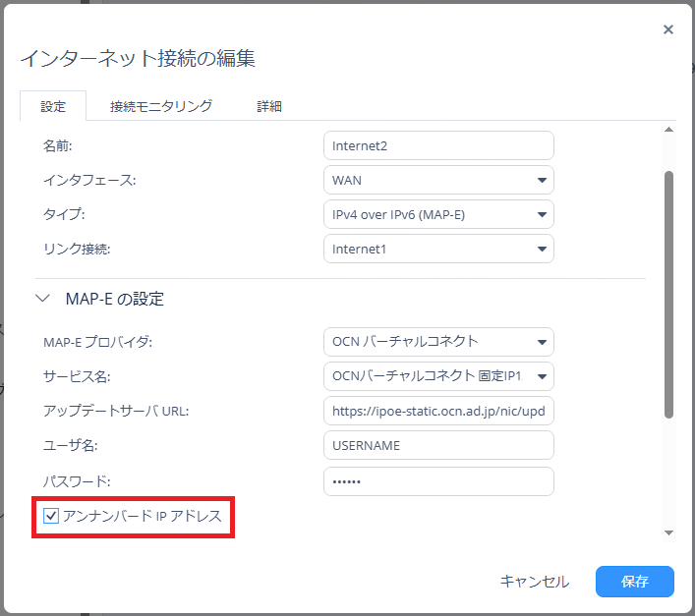The width and height of the screenshot is (695, 616).
Task: Close the Internet connection edit dialog
Action: tap(668, 29)
